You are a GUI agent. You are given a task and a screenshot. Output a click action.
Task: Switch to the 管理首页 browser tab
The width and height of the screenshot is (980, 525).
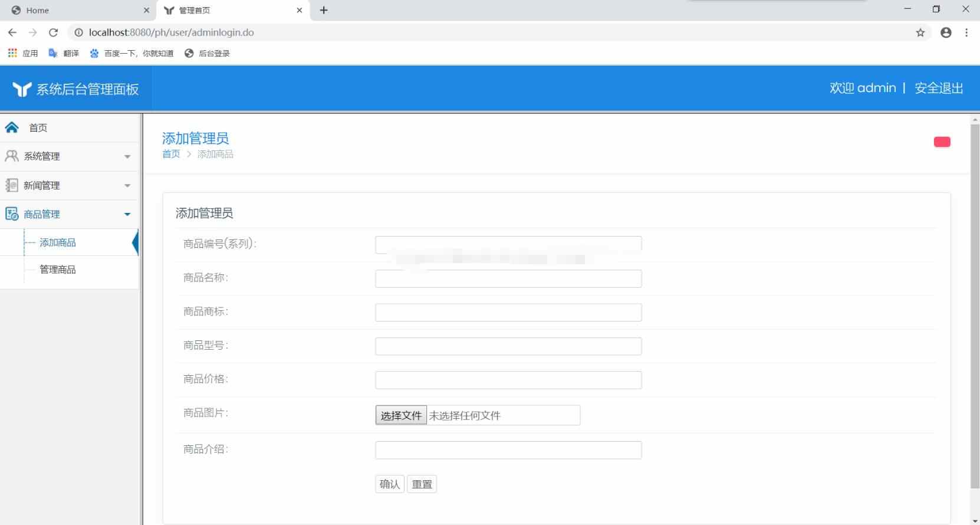[x=233, y=10]
